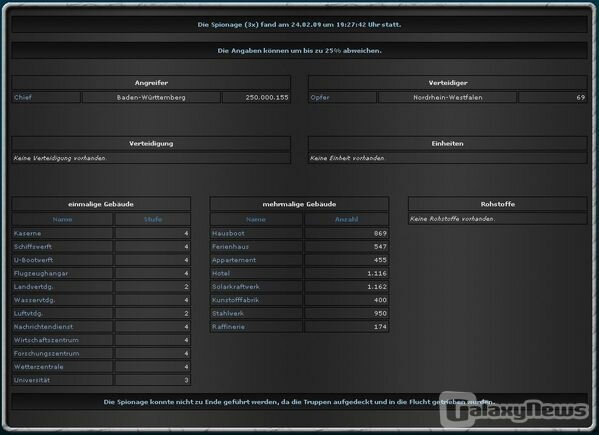Click the Stahlwerk building name
Screen dimensions: 599x435
pos(228,314)
